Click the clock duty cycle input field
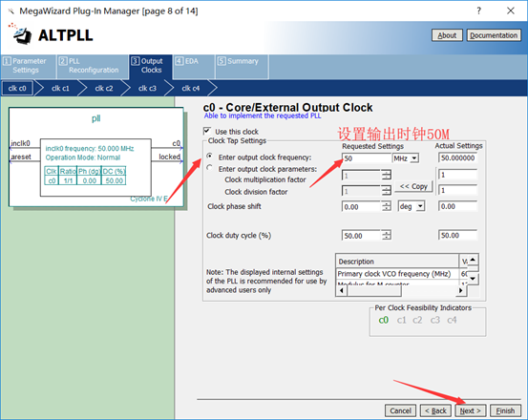This screenshot has width=528, height=420. [x=361, y=236]
